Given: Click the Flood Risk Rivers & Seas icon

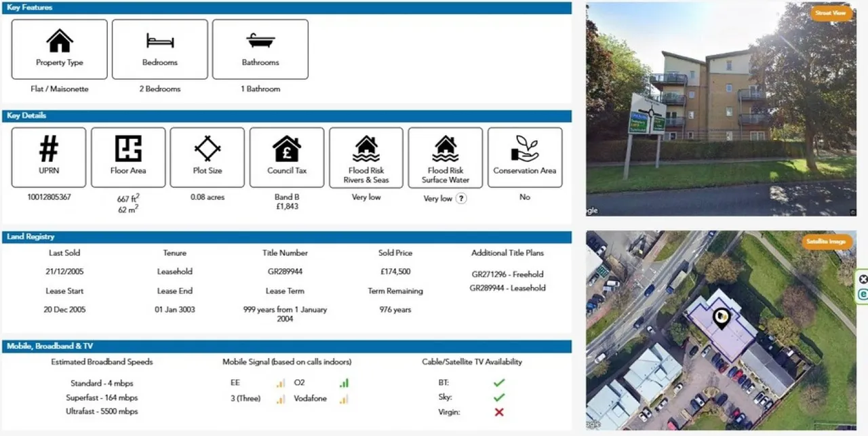Looking at the screenshot, I should [366, 148].
